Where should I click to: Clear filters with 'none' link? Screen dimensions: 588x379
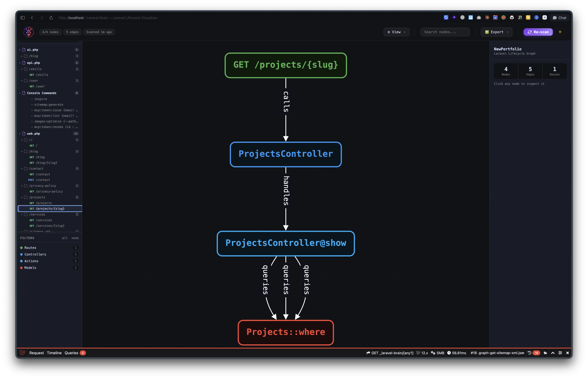(x=75, y=238)
